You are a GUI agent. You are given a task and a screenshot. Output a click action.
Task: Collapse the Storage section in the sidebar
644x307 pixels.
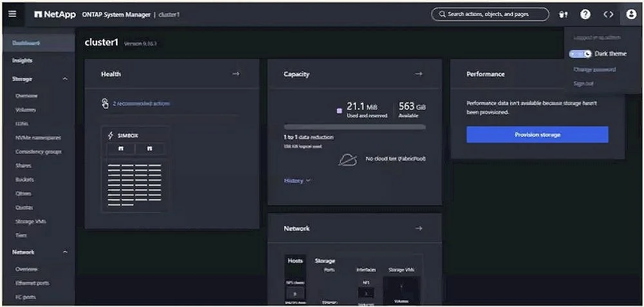click(65, 79)
